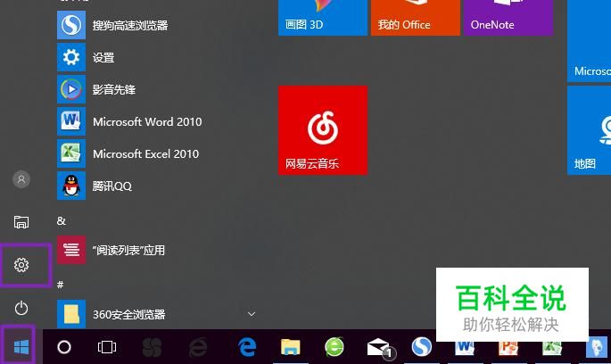
Task: Launch 影音先锋 media player
Action: coord(156,89)
